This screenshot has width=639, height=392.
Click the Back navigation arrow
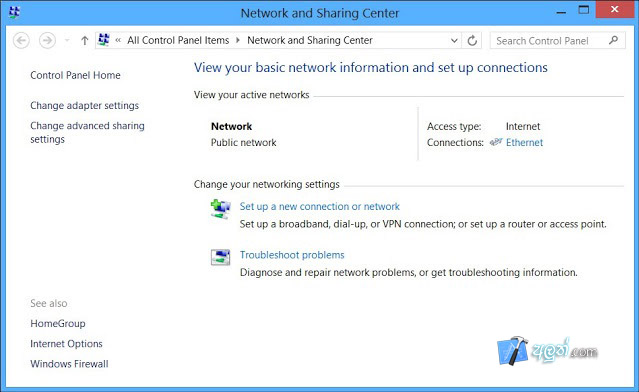click(21, 41)
